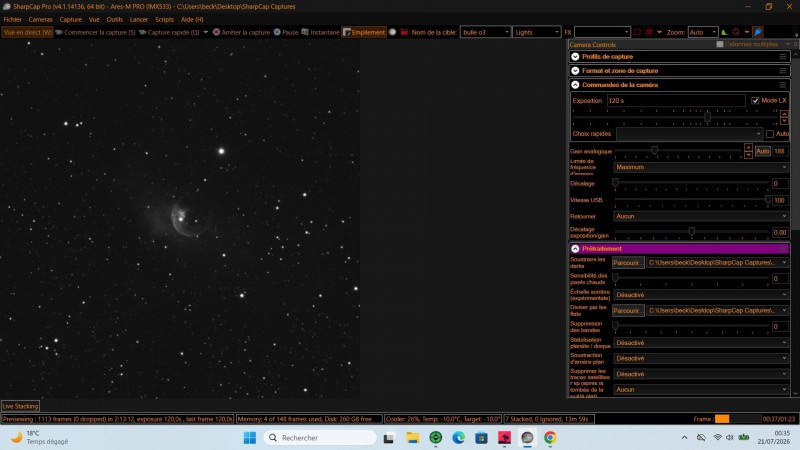
Task: Click the magnifier zoom icon in toolbar
Action: point(736,32)
